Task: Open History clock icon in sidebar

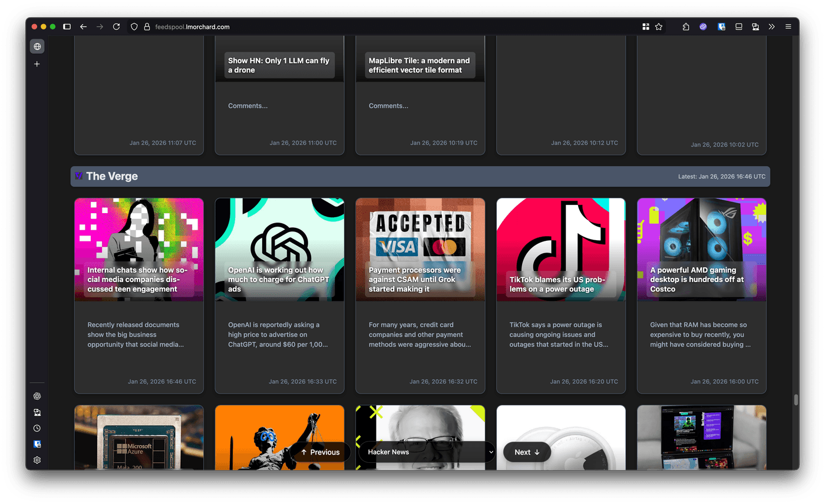Action: pyautogui.click(x=37, y=428)
